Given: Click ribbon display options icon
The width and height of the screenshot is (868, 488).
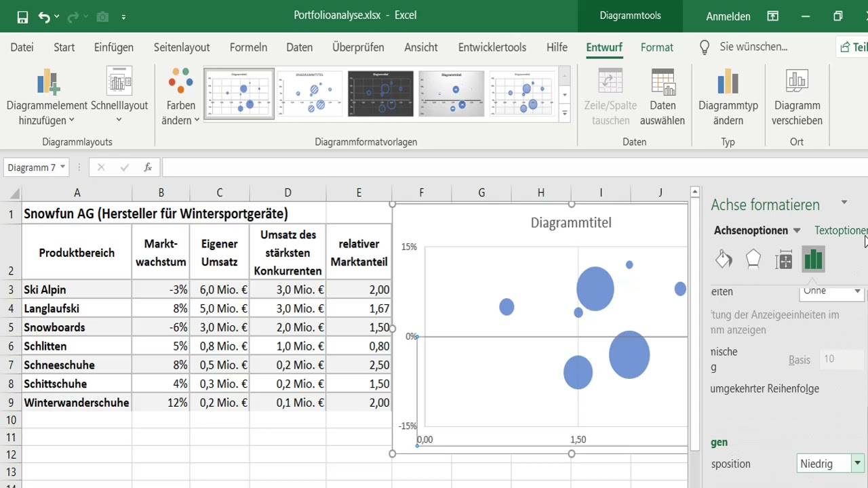Looking at the screenshot, I should pos(772,16).
